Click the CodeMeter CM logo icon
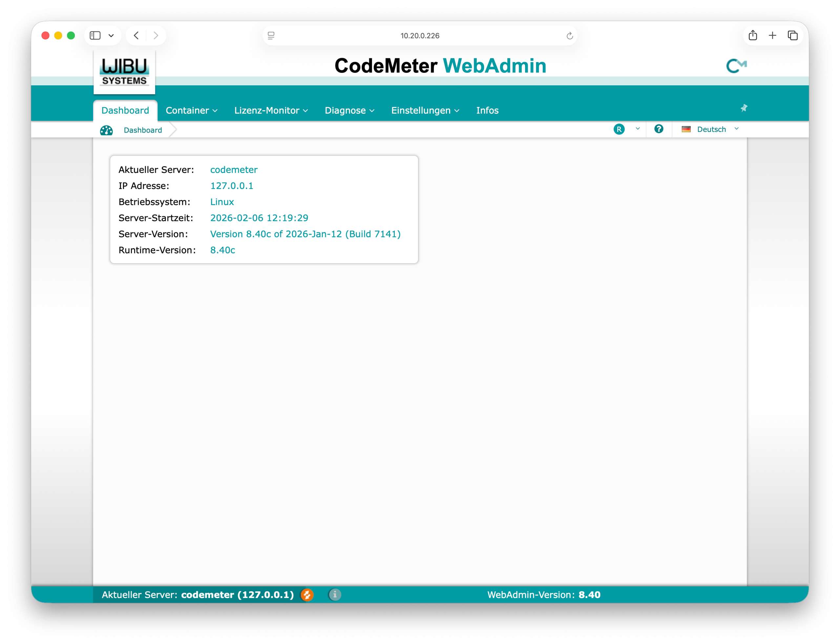840x644 pixels. pyautogui.click(x=736, y=66)
